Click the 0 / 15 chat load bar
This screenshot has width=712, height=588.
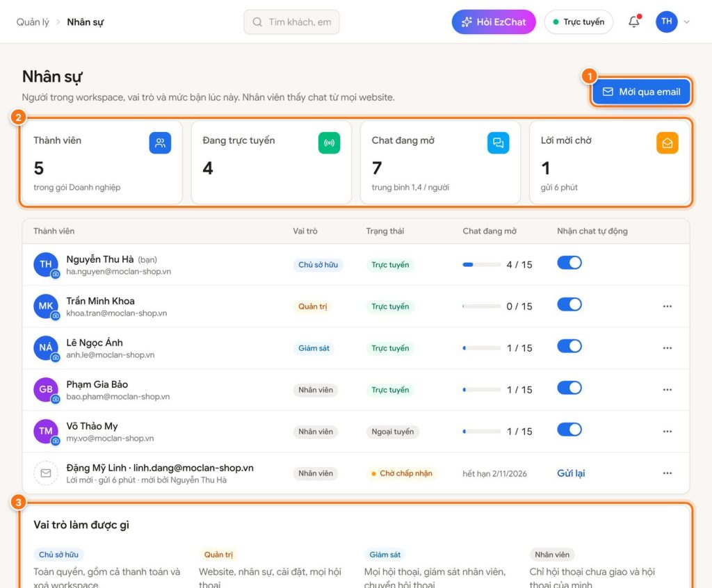pyautogui.click(x=481, y=307)
